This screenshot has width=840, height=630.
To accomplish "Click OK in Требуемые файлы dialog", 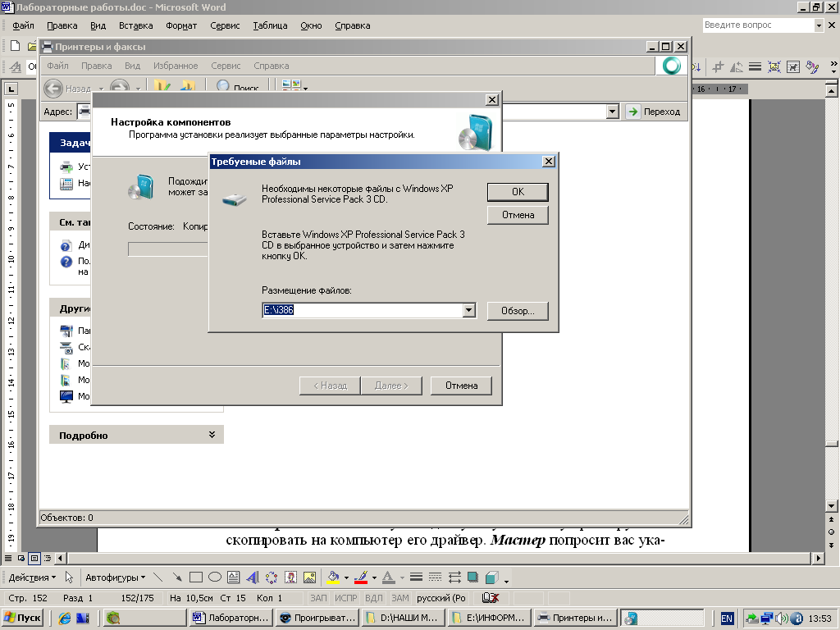I will (x=518, y=192).
